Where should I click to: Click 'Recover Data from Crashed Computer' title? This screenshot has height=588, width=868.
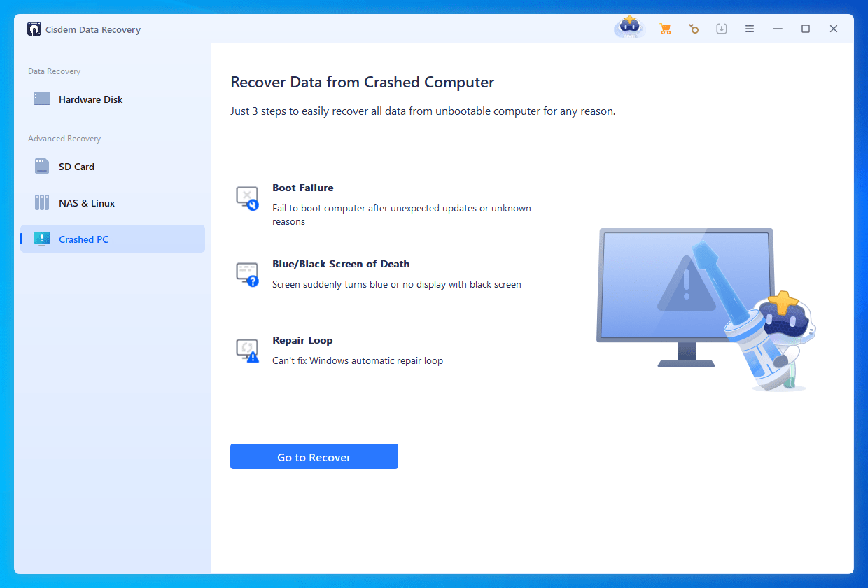tap(362, 83)
